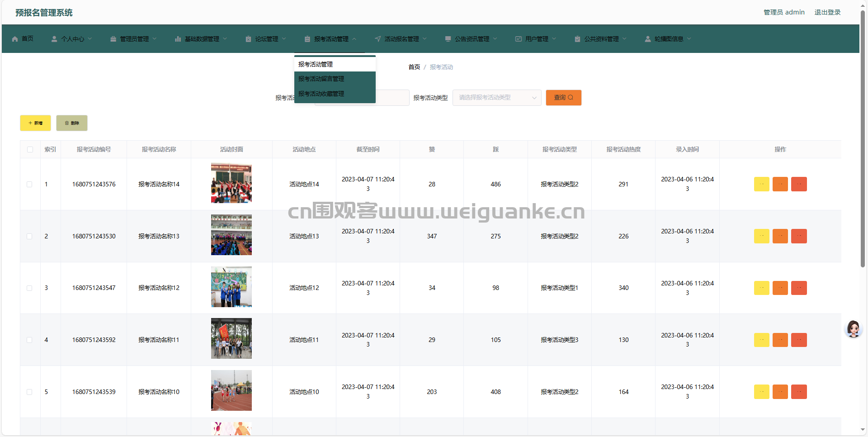This screenshot has width=868, height=437.
Task: Check the checkbox for row index 1
Action: pos(29,184)
